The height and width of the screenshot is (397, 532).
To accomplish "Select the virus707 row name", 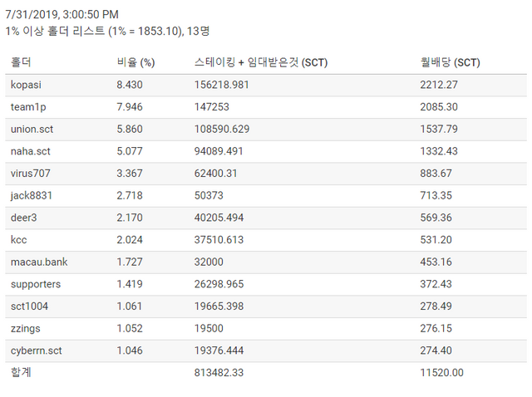I will pyautogui.click(x=31, y=173).
